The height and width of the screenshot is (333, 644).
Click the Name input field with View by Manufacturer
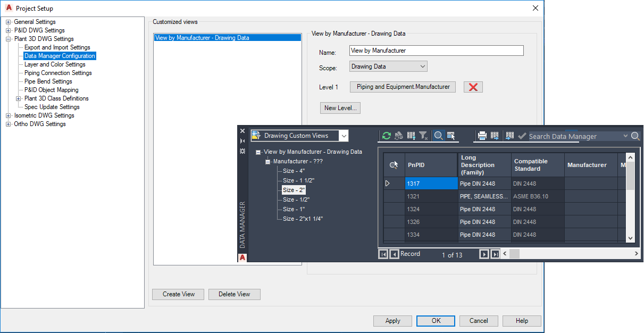(437, 51)
